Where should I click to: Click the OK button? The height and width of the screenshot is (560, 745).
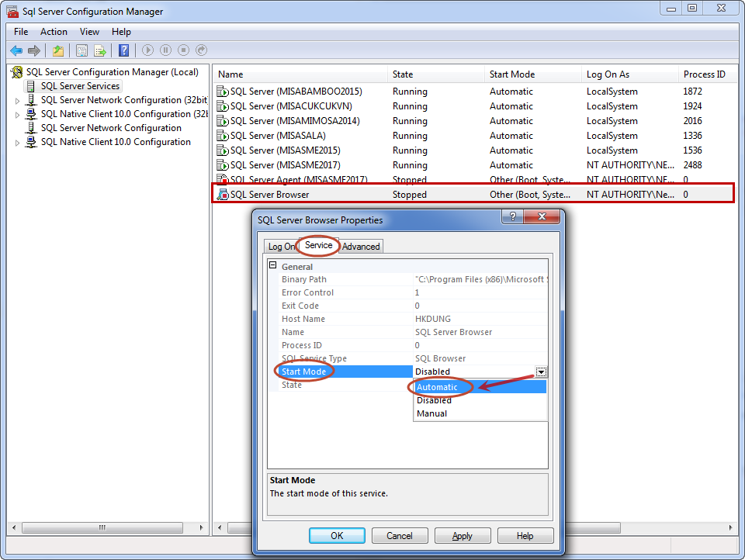click(337, 535)
